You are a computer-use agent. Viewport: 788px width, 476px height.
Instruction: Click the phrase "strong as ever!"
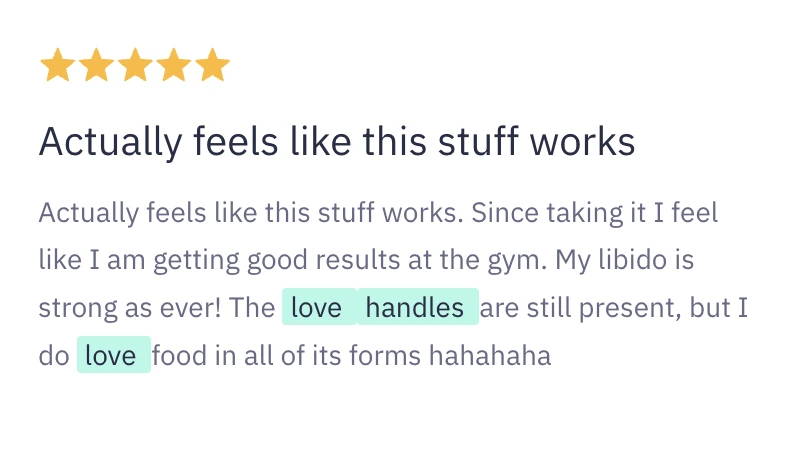point(130,308)
